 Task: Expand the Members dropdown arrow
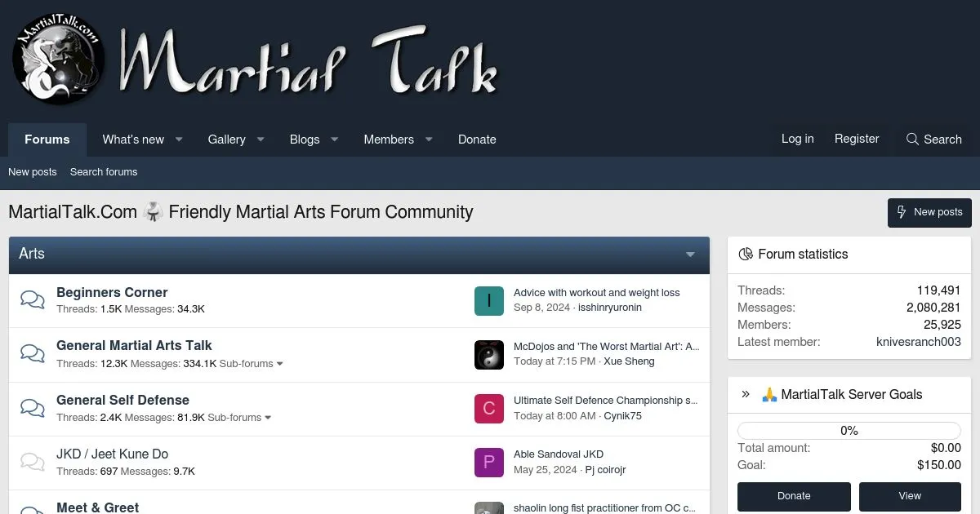click(x=429, y=140)
